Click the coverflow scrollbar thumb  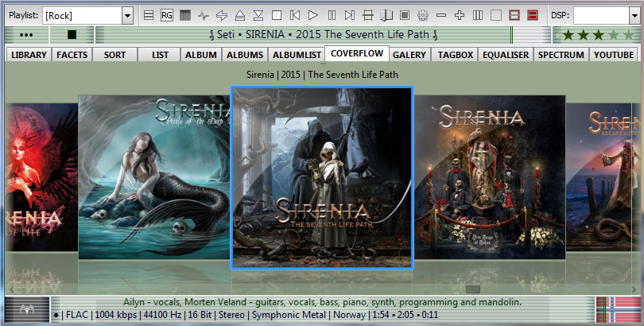tap(473, 289)
